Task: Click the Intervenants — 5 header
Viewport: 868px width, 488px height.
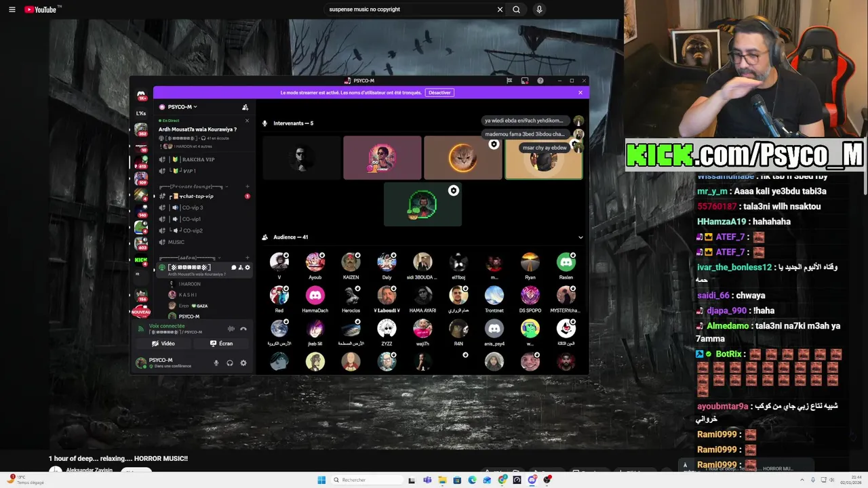Action: [x=293, y=123]
